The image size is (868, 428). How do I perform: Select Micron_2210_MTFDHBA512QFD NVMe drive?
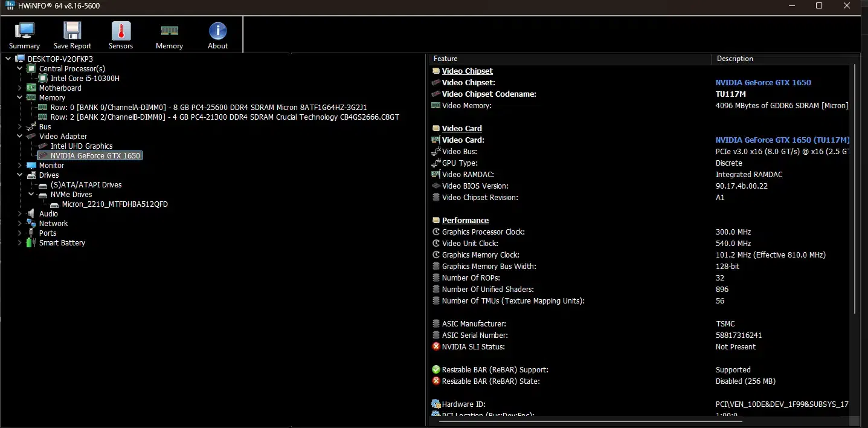[x=115, y=204]
